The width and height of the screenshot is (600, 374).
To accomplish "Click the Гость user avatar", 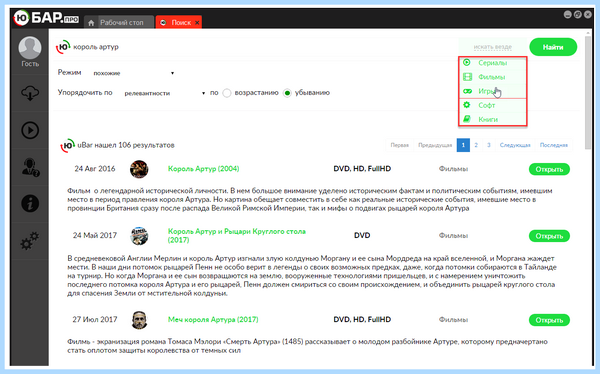I will 30,47.
